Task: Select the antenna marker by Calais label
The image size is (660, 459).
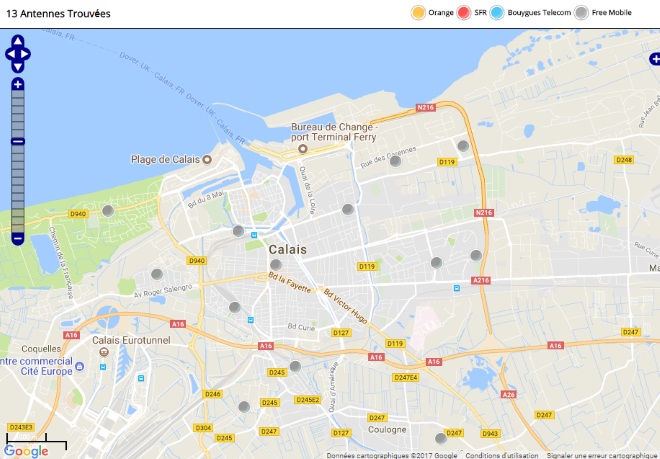Action: [x=276, y=265]
